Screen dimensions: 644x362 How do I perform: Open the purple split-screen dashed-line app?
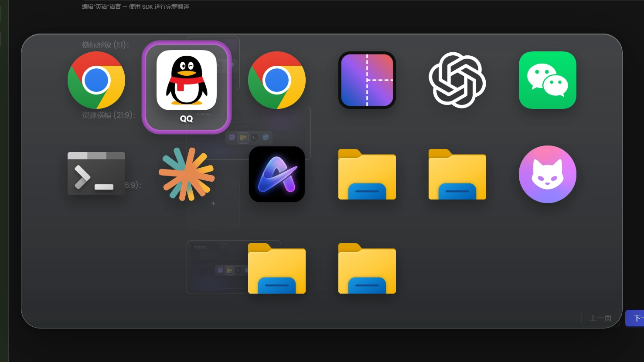tap(367, 80)
